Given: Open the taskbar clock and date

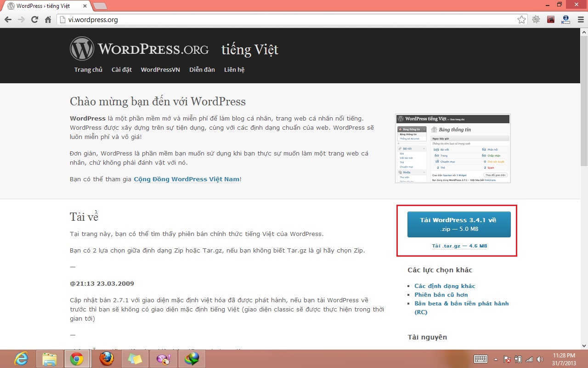Looking at the screenshot, I should [564, 359].
